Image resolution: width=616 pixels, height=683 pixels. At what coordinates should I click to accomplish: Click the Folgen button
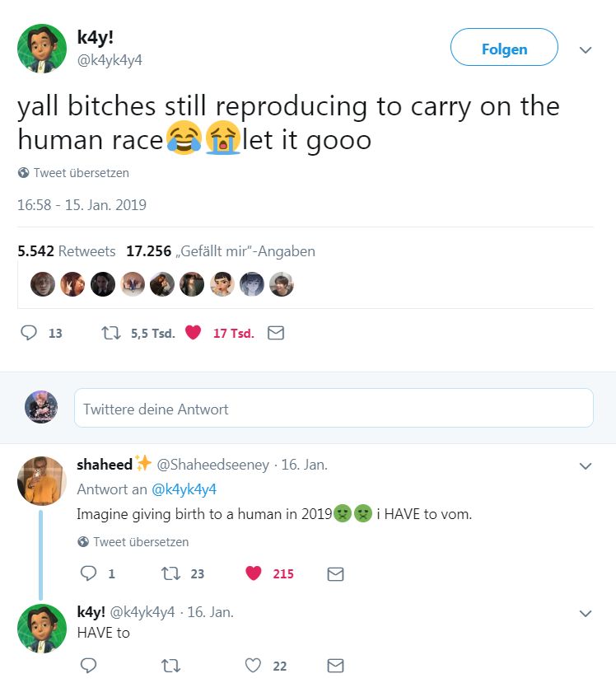coord(504,49)
